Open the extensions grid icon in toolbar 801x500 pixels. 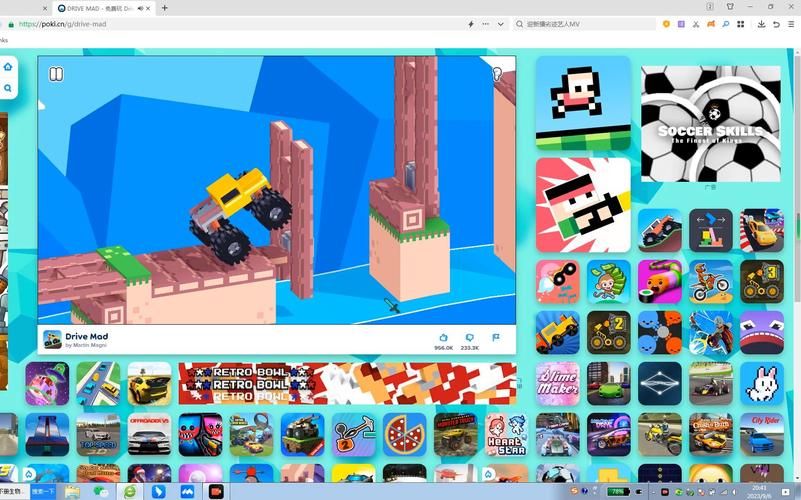click(740, 24)
